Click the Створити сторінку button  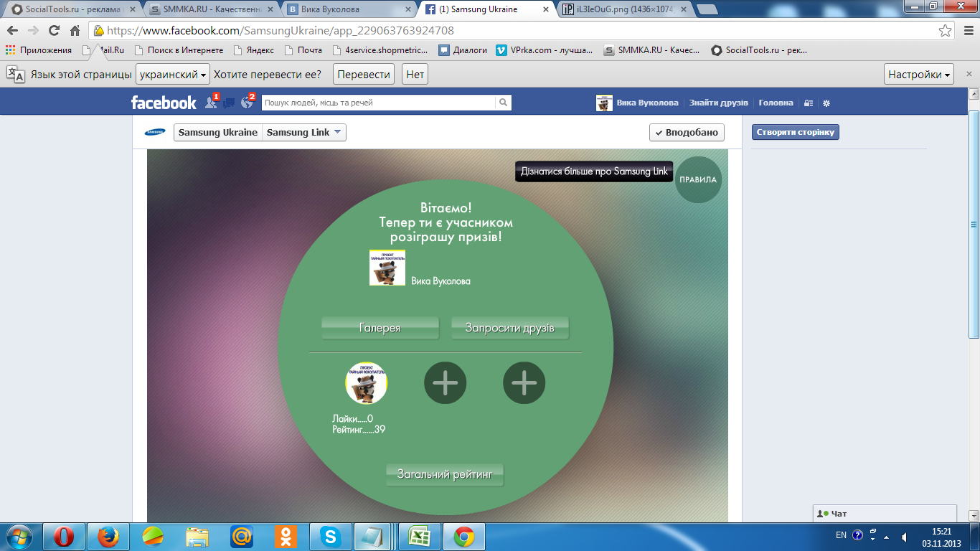pos(795,132)
